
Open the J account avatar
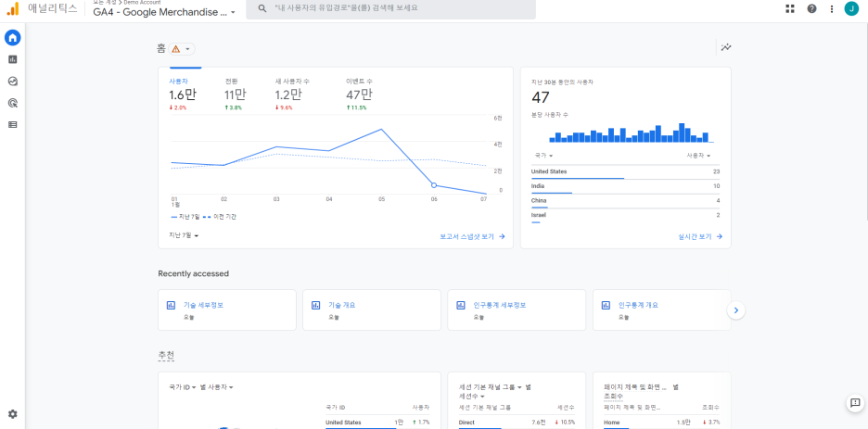(x=851, y=8)
